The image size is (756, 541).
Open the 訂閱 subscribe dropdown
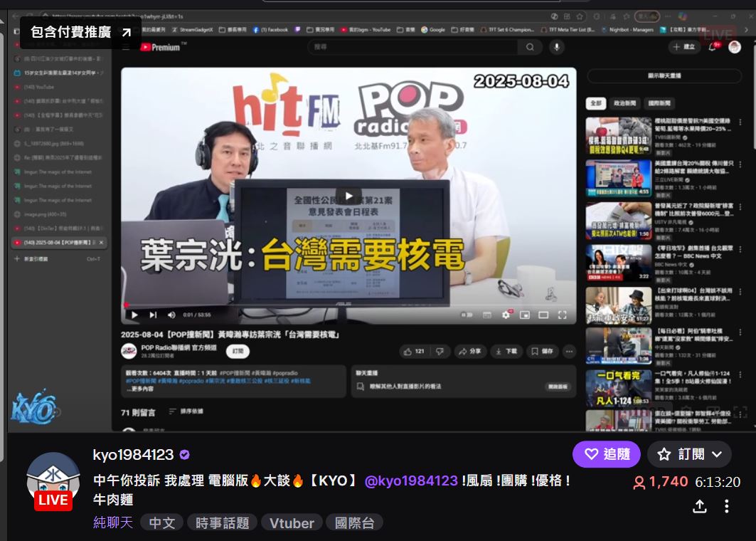coord(689,454)
